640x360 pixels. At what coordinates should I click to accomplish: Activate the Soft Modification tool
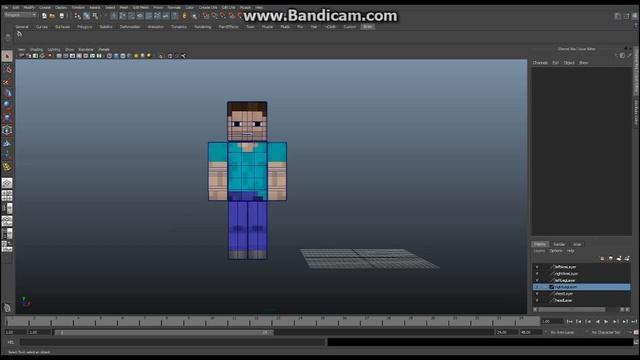(x=7, y=143)
